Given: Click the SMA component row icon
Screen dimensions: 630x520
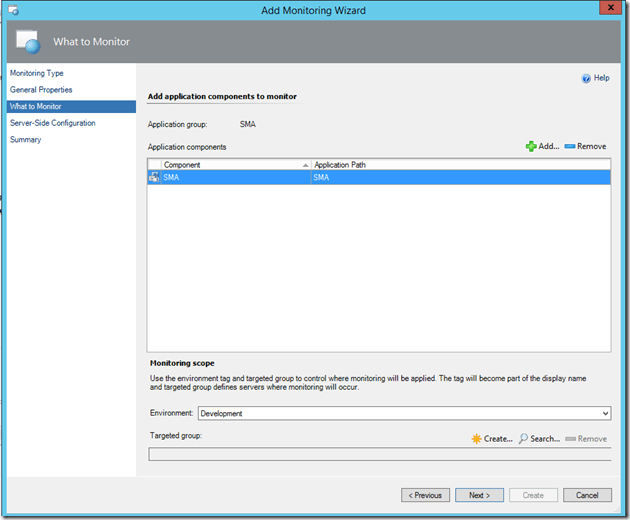Looking at the screenshot, I should click(x=155, y=177).
